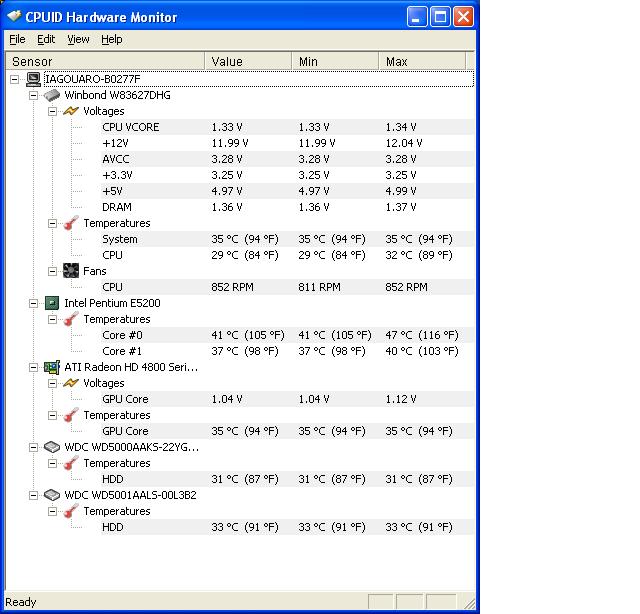This screenshot has height=614, width=640.
Task: Click the resize grip in status bar corner
Action: 469,603
